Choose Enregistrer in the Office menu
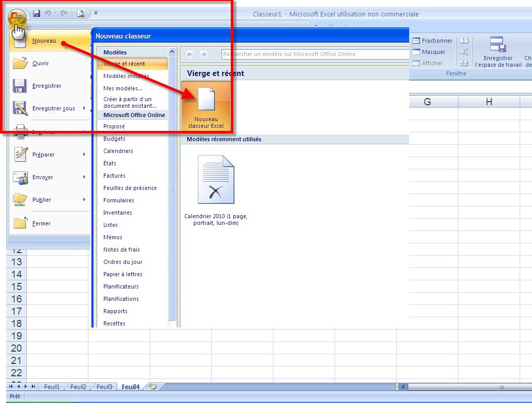 [49, 86]
